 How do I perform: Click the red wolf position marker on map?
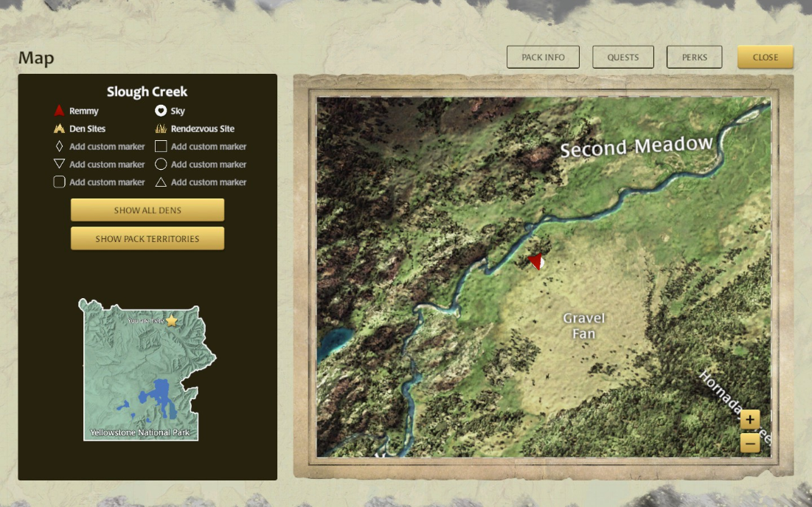click(x=536, y=261)
